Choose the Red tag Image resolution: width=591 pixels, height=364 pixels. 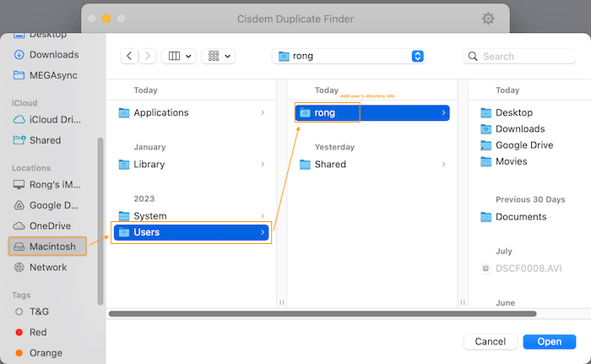[39, 332]
